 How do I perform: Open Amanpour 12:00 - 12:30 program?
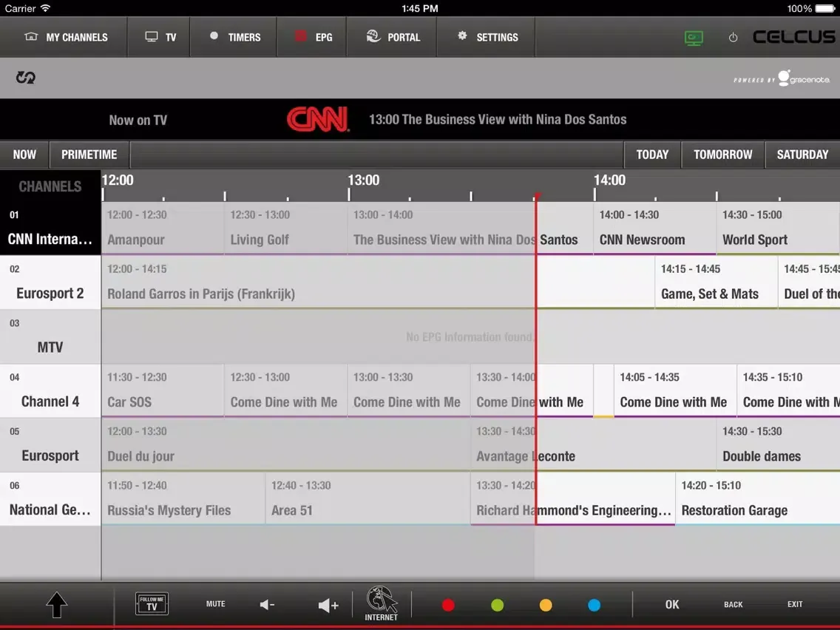coord(163,228)
